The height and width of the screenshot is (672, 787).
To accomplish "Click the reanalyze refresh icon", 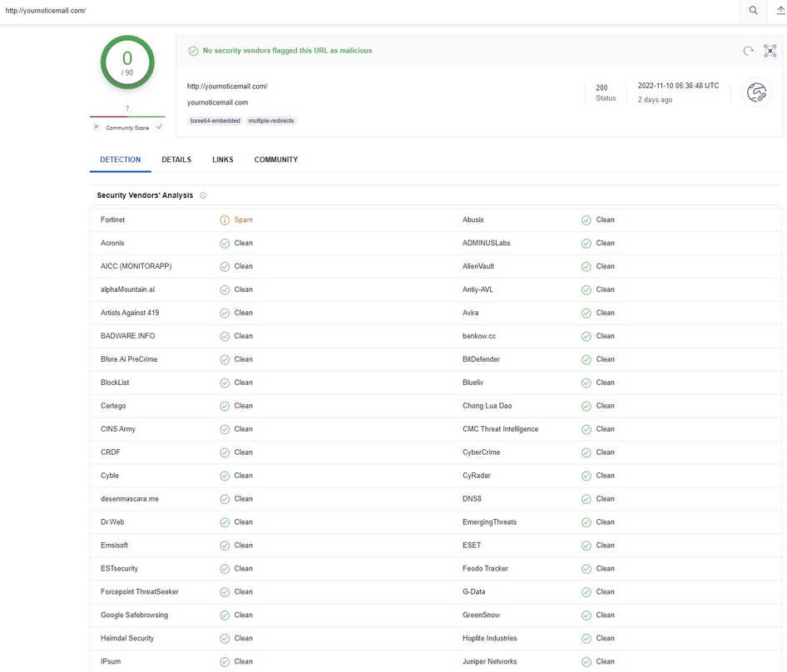I will 748,51.
